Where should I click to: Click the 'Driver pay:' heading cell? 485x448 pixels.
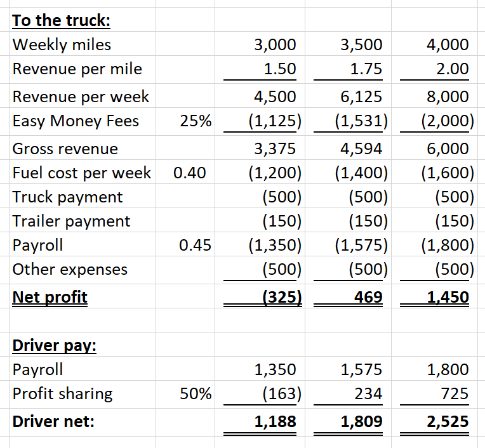(54, 345)
